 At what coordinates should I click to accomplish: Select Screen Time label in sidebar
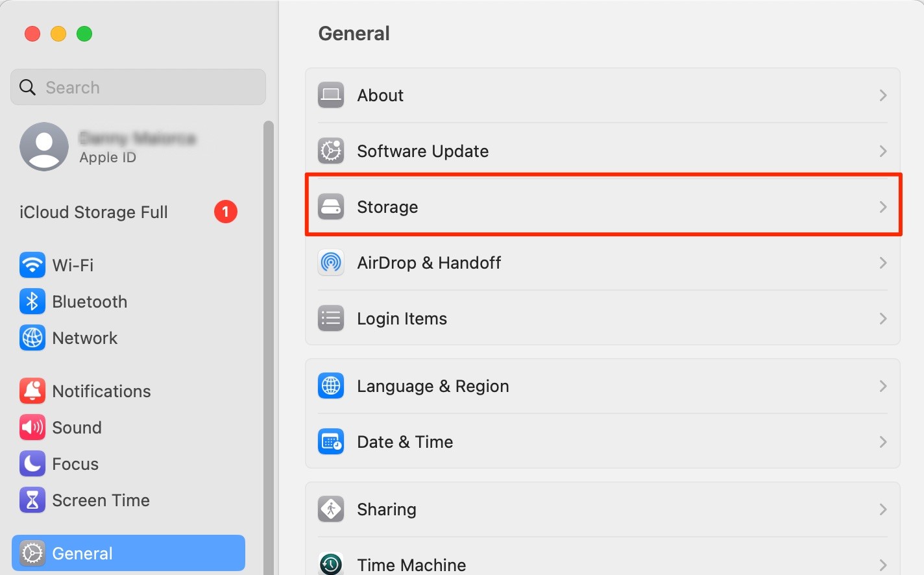(101, 500)
